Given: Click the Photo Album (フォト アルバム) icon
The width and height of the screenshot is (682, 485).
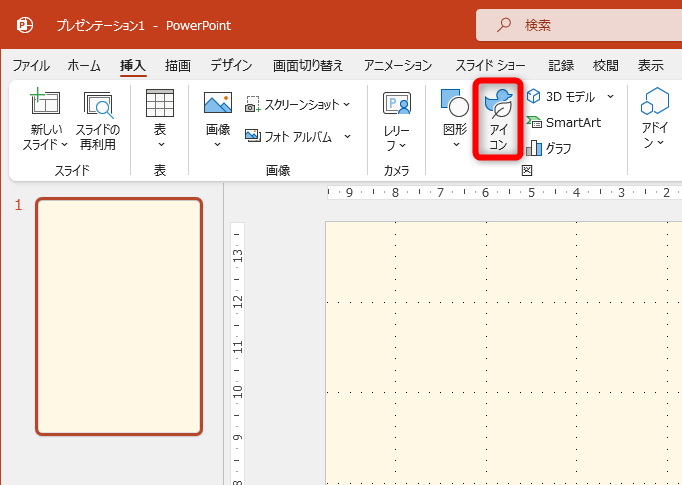Looking at the screenshot, I should click(252, 136).
